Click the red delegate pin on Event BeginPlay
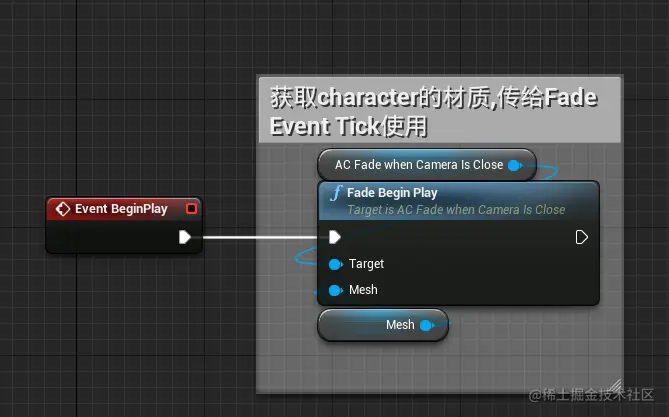The width and height of the screenshot is (669, 417). point(191,209)
